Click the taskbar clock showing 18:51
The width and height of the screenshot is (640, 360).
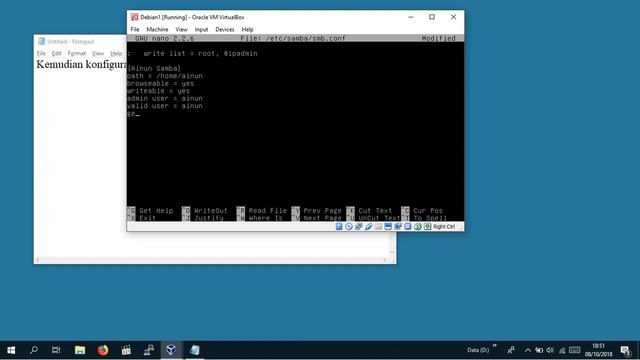point(598,350)
